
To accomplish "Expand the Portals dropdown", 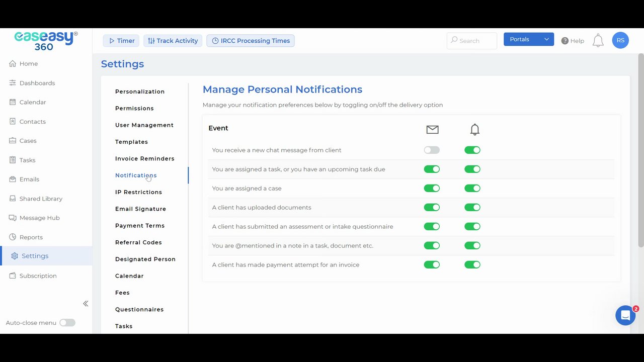I will point(529,39).
